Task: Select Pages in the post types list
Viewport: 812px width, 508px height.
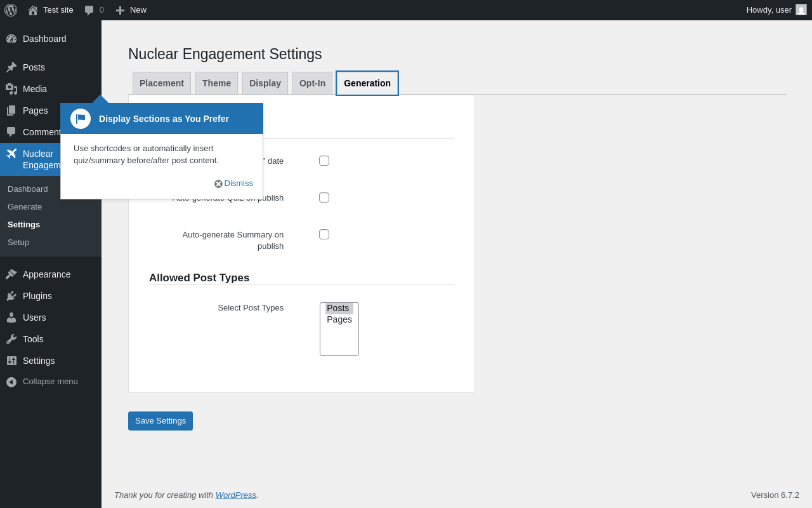Action: tap(339, 319)
